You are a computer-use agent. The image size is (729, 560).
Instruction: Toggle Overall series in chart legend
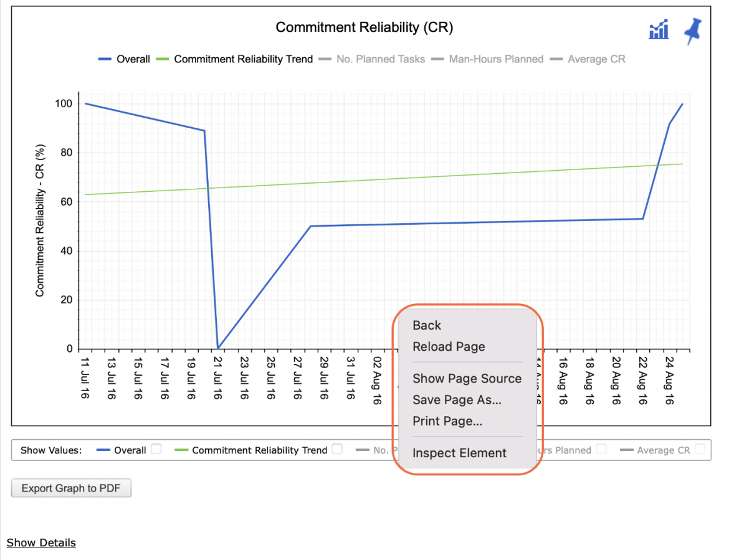[x=124, y=59]
